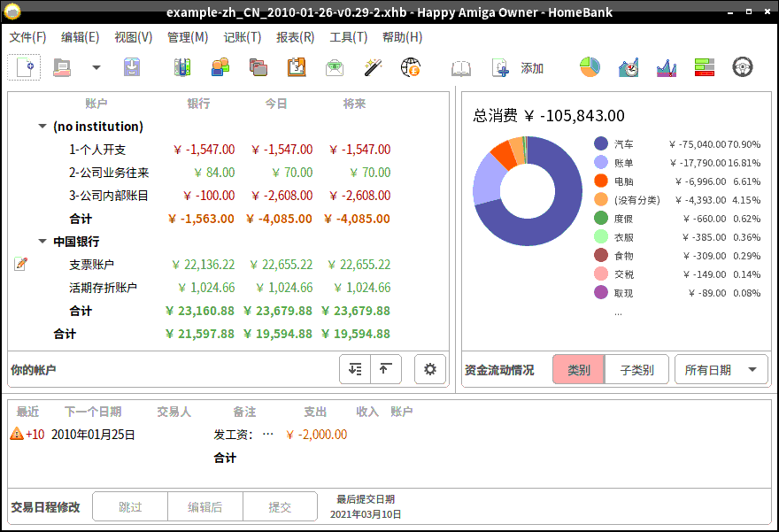Toggle the 子类别 view button
779x532 pixels.
coord(636,370)
